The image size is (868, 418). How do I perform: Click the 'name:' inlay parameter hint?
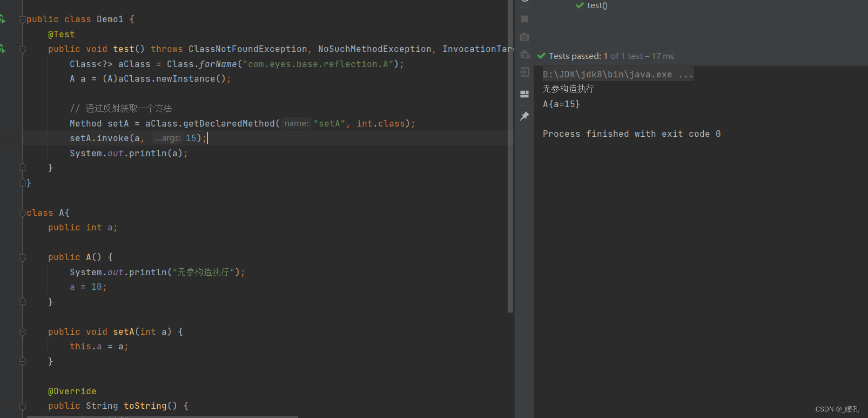pyautogui.click(x=297, y=124)
